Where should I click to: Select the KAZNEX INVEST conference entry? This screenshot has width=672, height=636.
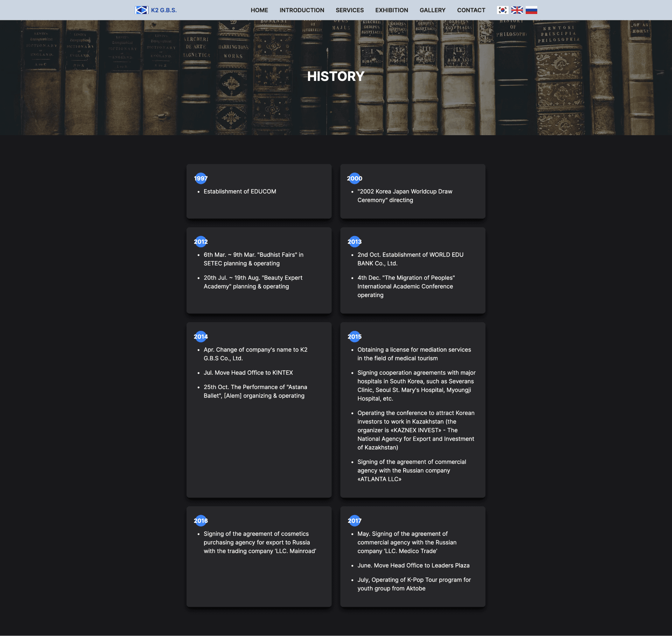click(x=416, y=430)
